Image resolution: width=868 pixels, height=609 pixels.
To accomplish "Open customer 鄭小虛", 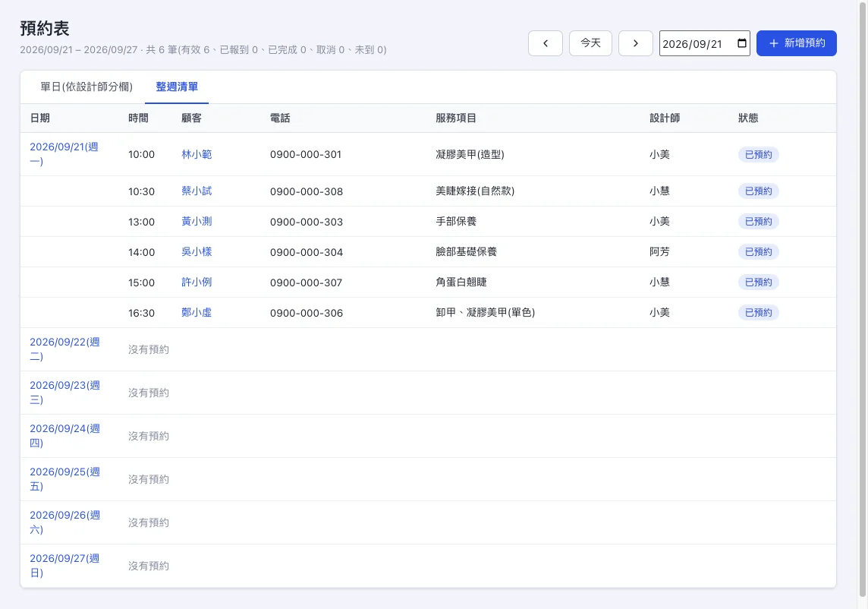I will point(197,313).
